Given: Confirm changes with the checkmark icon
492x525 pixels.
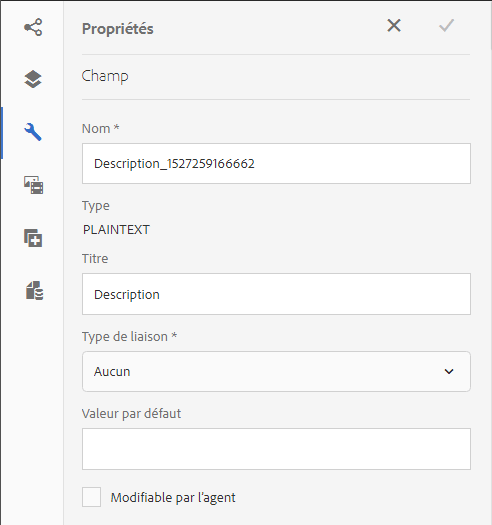Looking at the screenshot, I should 446,25.
